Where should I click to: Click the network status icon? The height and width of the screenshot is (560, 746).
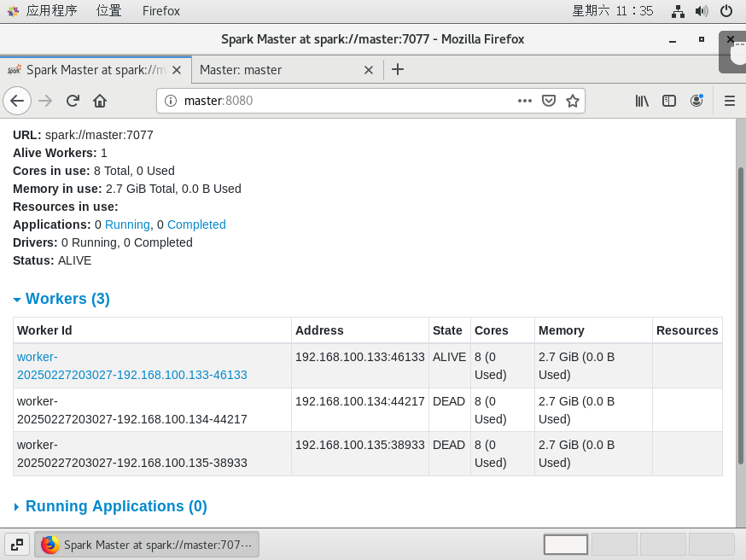pyautogui.click(x=679, y=10)
